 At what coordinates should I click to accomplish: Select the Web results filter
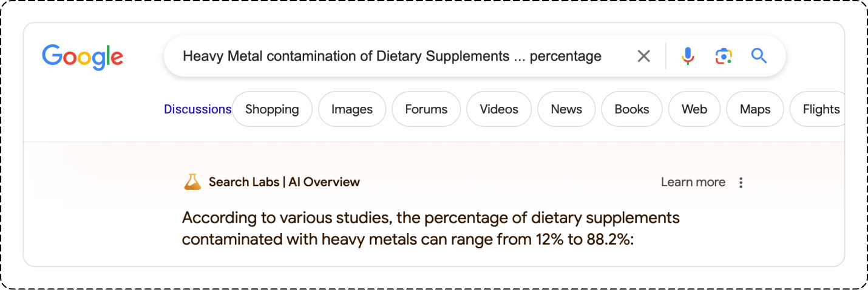[x=694, y=109]
